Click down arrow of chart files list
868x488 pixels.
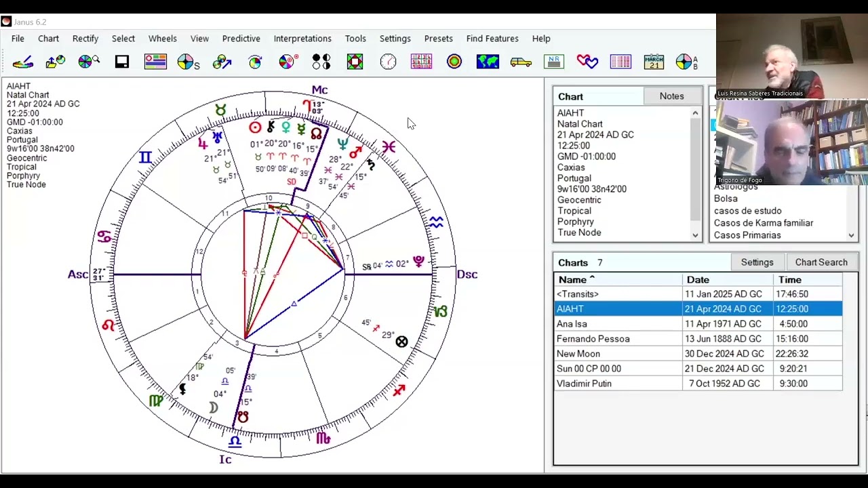click(851, 236)
